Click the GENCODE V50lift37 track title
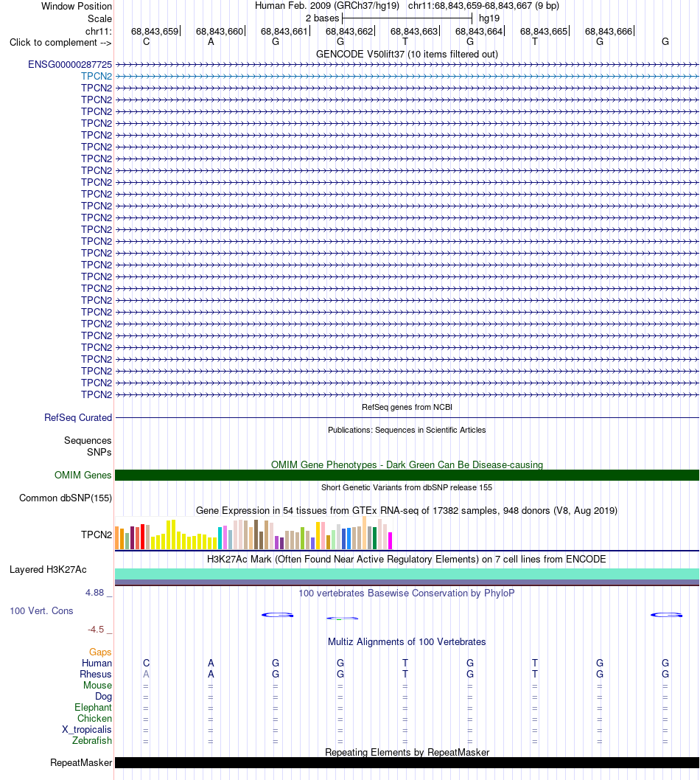Viewport: 700px width, 780px height. (x=407, y=55)
